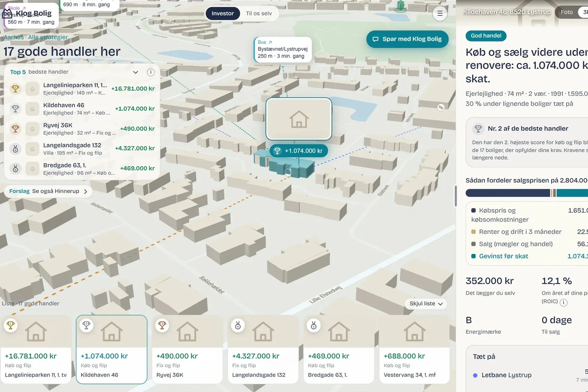588x392 pixels.
Task: Click the dark blue segment of salgspris bar
Action: (508, 193)
